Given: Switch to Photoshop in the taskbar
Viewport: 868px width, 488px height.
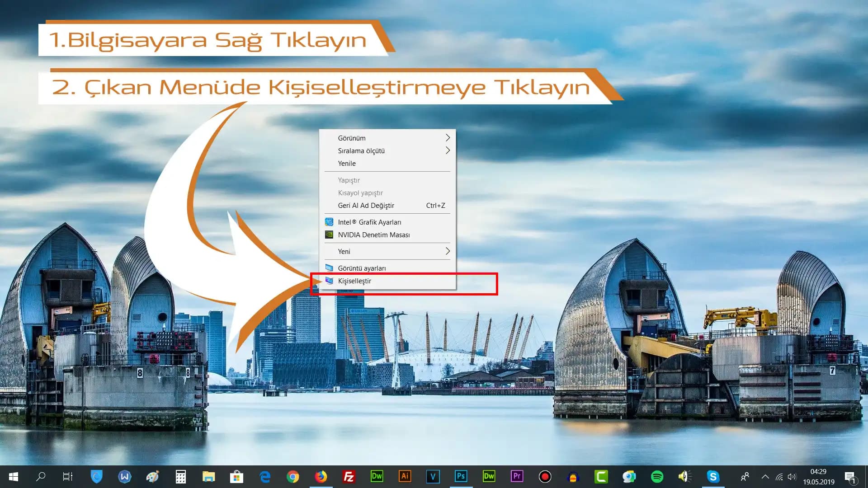Looking at the screenshot, I should 461,476.
